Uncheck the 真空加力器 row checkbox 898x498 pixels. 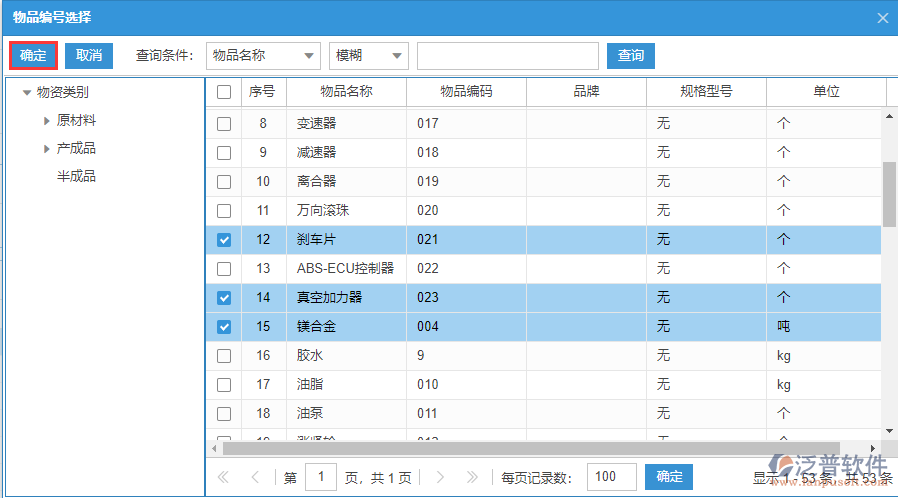(x=224, y=298)
